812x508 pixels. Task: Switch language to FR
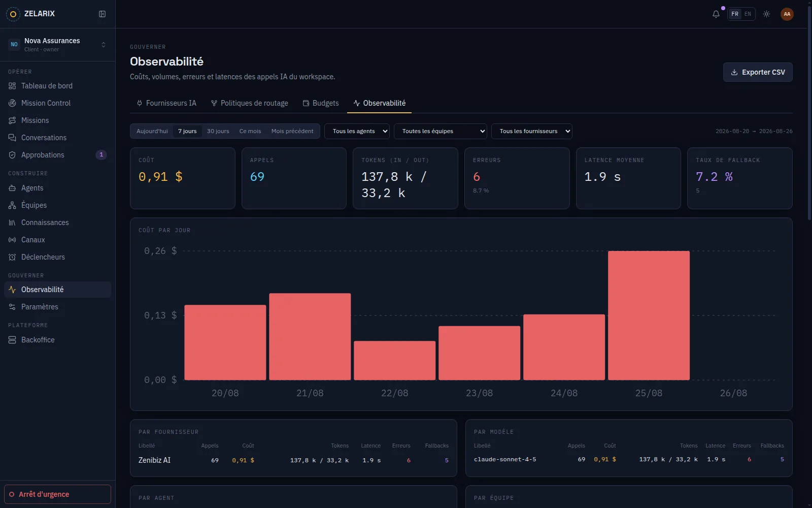click(x=735, y=14)
